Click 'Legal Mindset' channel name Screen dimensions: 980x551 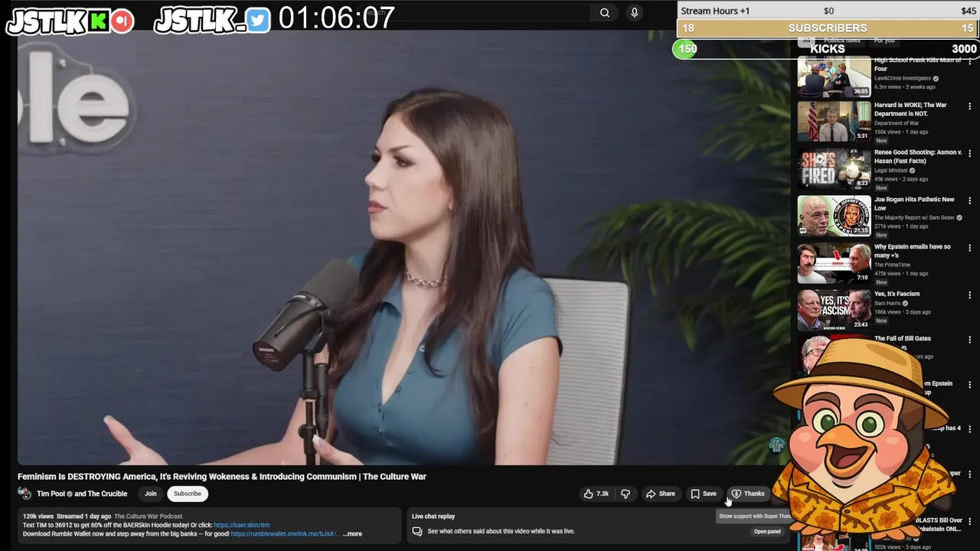coord(891,171)
